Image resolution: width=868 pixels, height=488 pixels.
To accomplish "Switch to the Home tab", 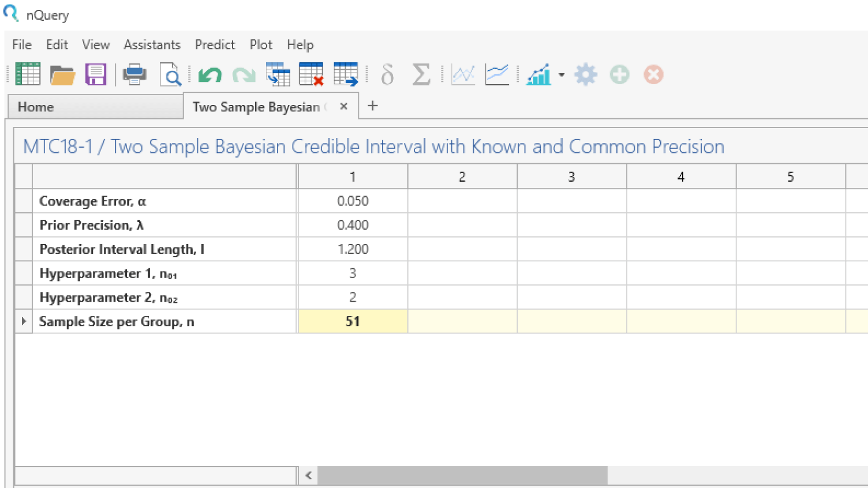I will (x=36, y=107).
